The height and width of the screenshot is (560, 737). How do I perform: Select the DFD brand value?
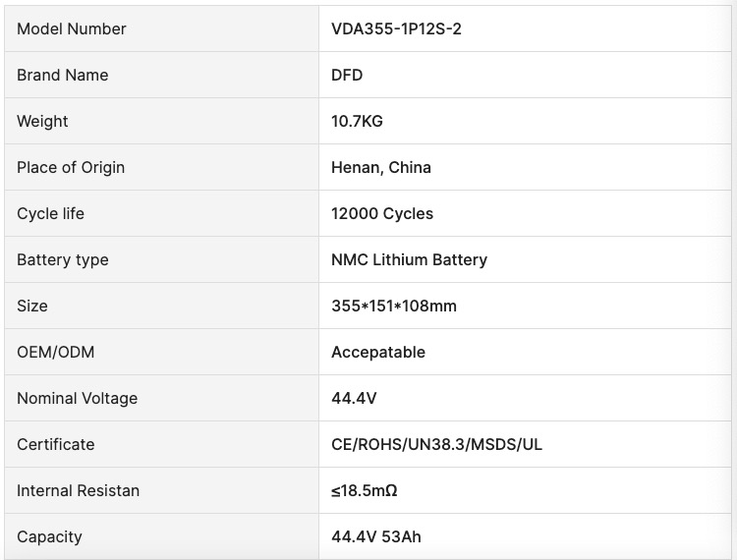pyautogui.click(x=347, y=76)
